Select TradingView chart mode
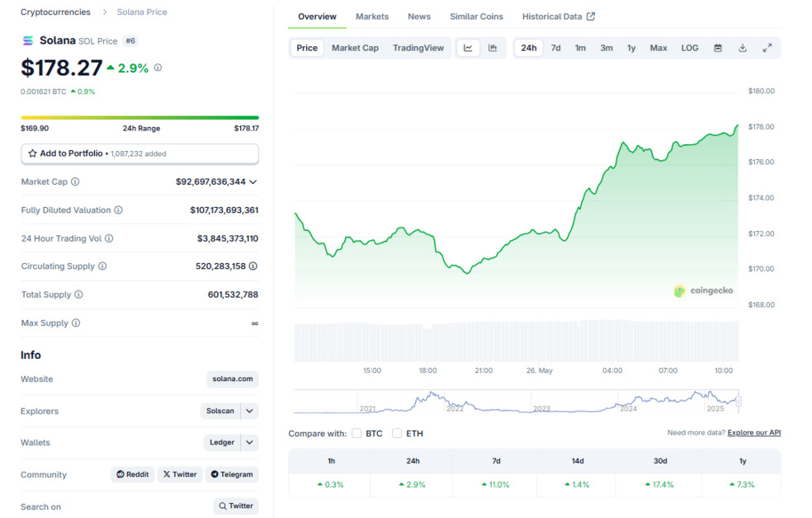Image resolution: width=812 pixels, height=518 pixels. tap(418, 48)
